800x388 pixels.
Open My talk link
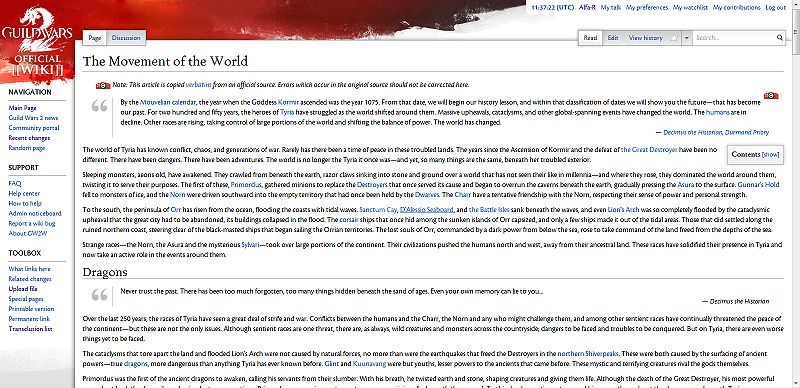[611, 8]
